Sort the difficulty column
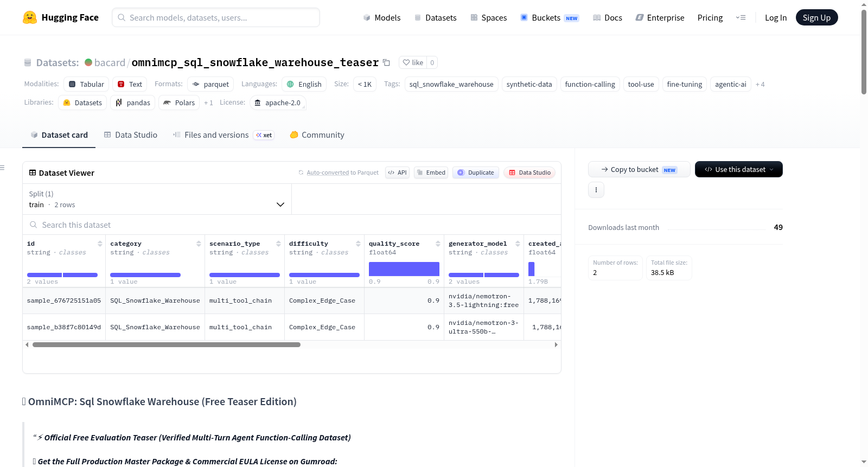The image size is (868, 467). 358,244
